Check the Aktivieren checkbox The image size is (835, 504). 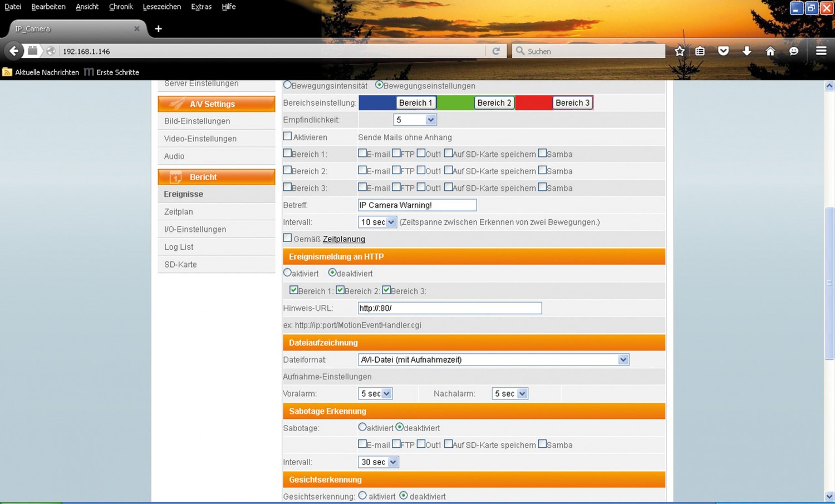pos(287,136)
